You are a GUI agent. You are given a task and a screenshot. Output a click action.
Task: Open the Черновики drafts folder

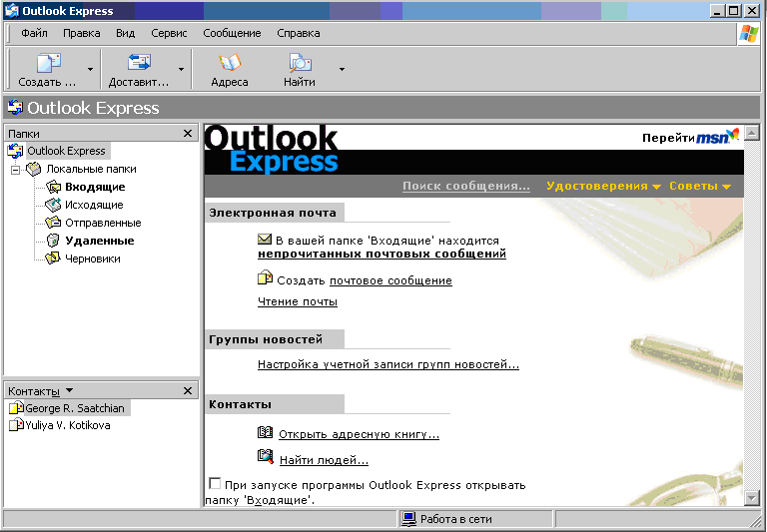point(92,259)
